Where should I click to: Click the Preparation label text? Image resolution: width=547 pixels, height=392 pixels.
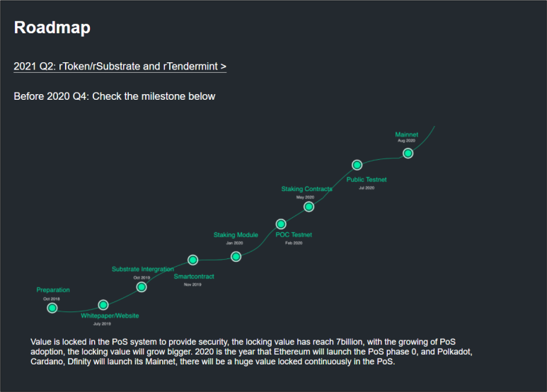pyautogui.click(x=53, y=290)
